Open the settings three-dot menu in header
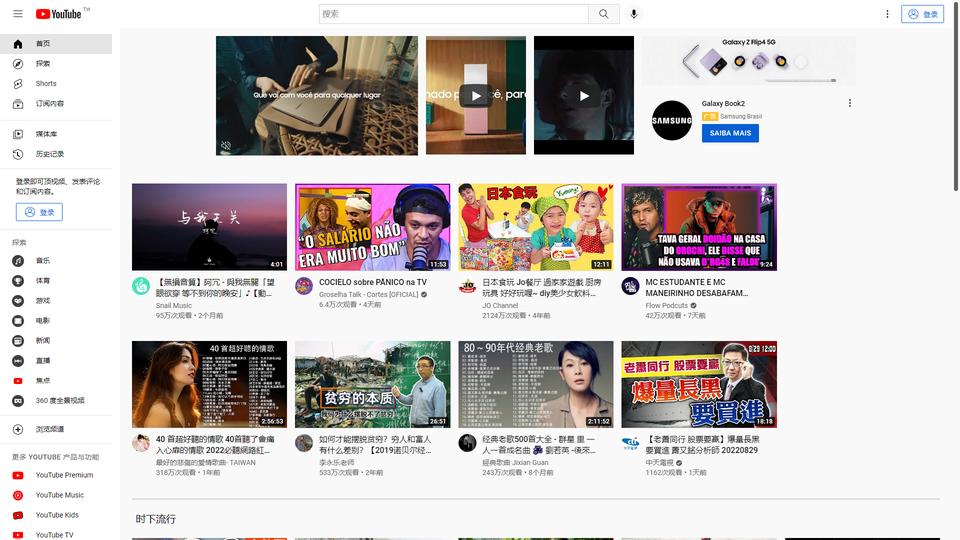960x540 pixels. click(887, 13)
